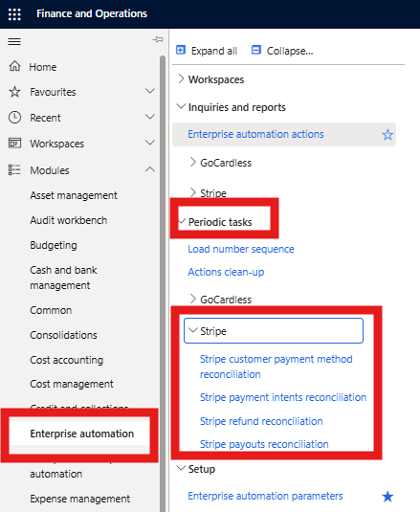Click the Home house icon
The width and height of the screenshot is (420, 512).
(14, 66)
